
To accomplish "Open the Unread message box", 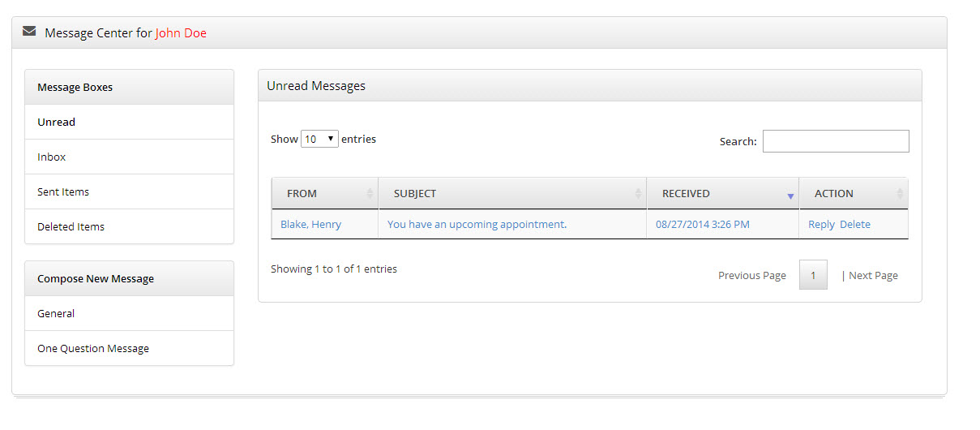I will pyautogui.click(x=129, y=122).
